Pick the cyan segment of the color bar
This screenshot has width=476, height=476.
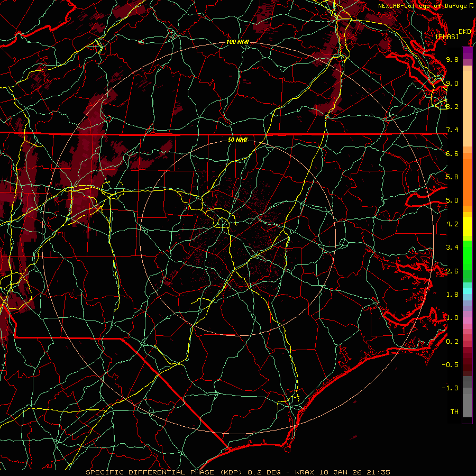pos(467,291)
